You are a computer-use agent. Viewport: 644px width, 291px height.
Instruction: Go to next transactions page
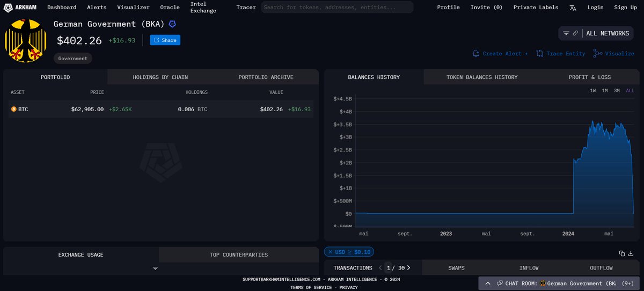[x=409, y=268]
